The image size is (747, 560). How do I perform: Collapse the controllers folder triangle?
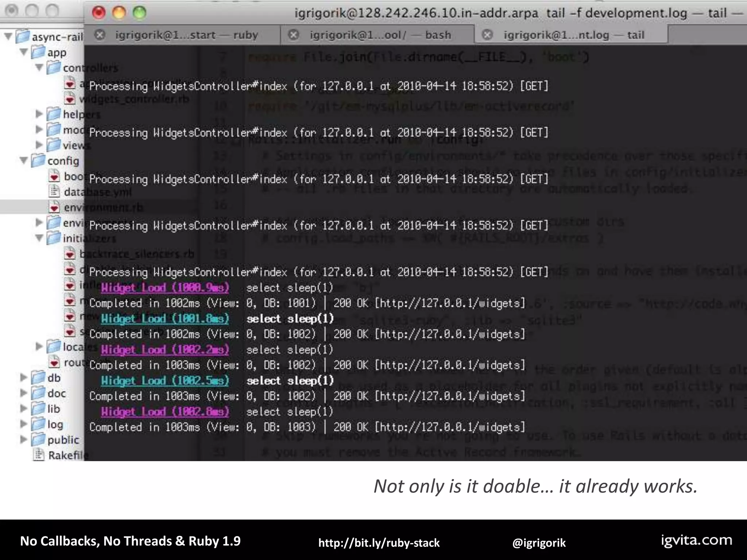[x=39, y=67]
